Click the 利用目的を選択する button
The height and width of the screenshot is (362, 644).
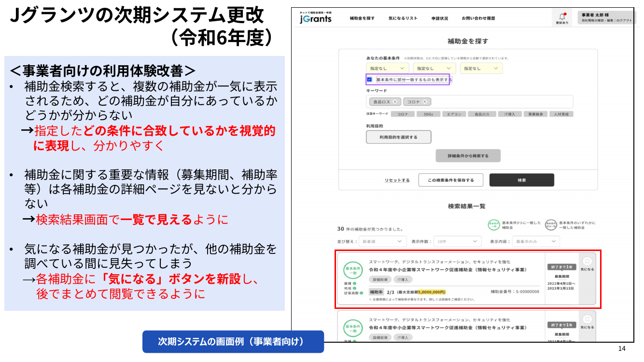tap(398, 137)
